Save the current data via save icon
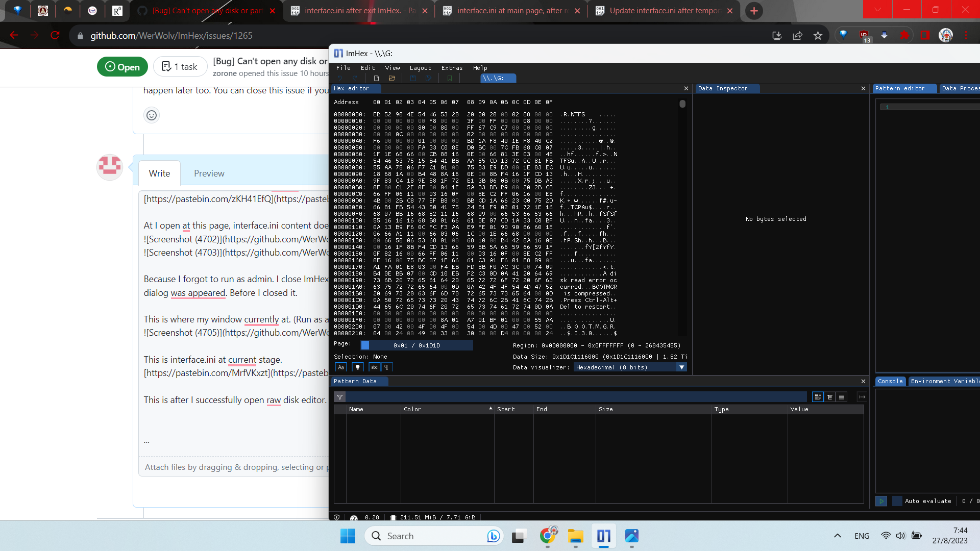 (413, 78)
